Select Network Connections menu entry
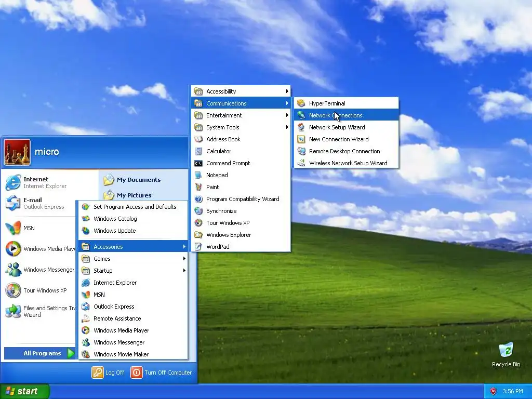Screen dimensions: 532x399 [346, 115]
